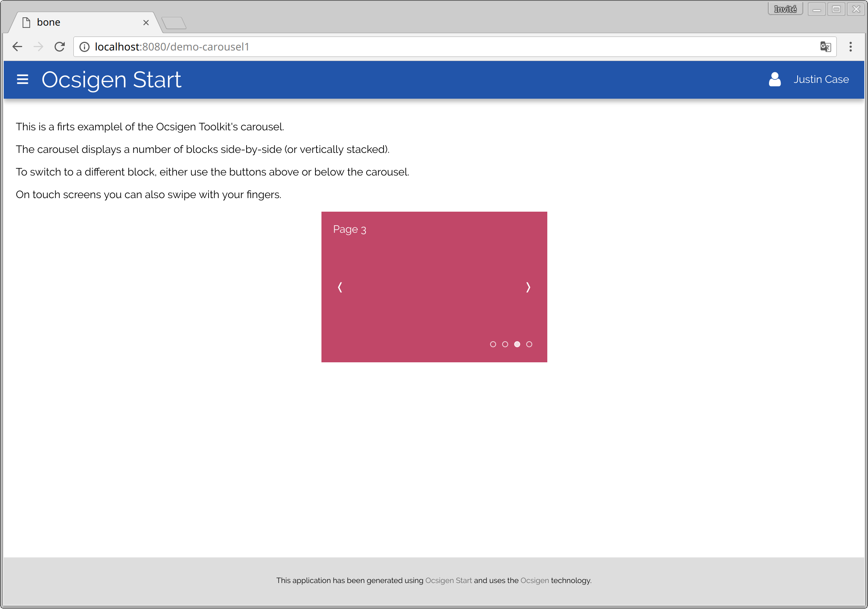This screenshot has height=609, width=868.
Task: Click the Invité profile button
Action: tap(785, 9)
